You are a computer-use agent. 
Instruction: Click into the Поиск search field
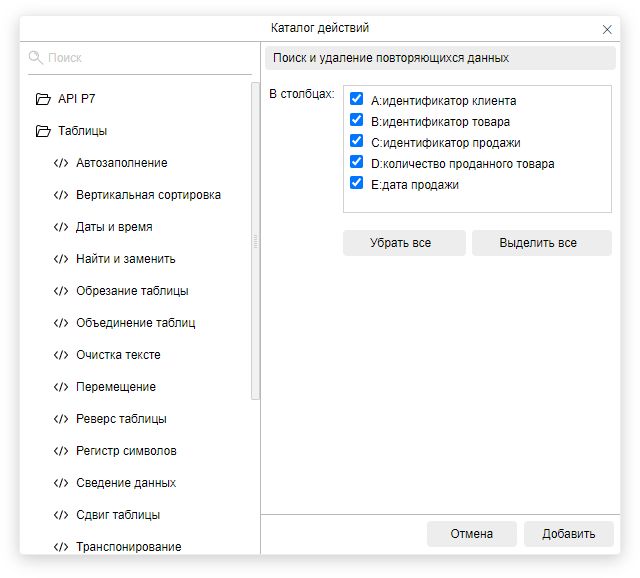145,58
